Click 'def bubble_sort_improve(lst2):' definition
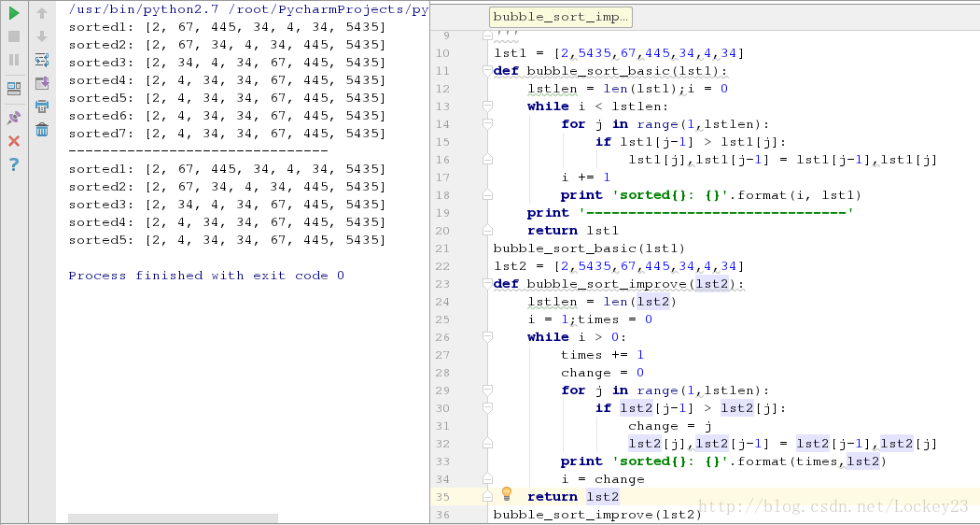The height and width of the screenshot is (525, 980). pyautogui.click(x=619, y=284)
